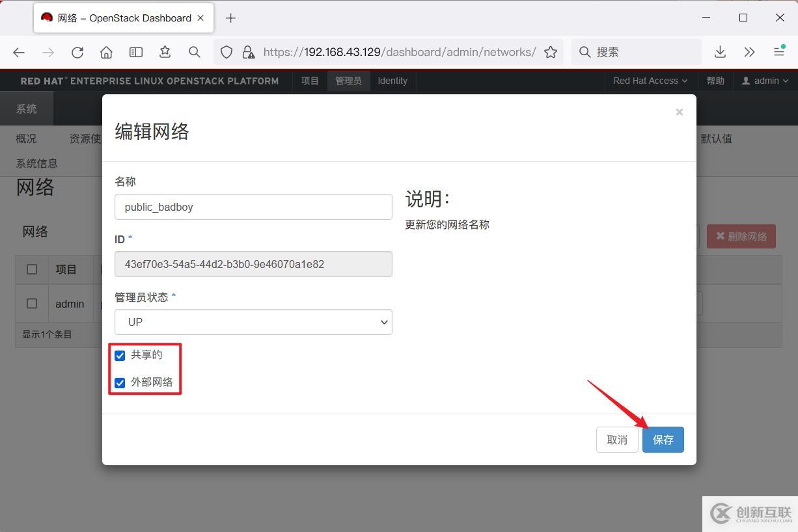Toggle the sidebar panel icon in the toolbar

point(135,52)
